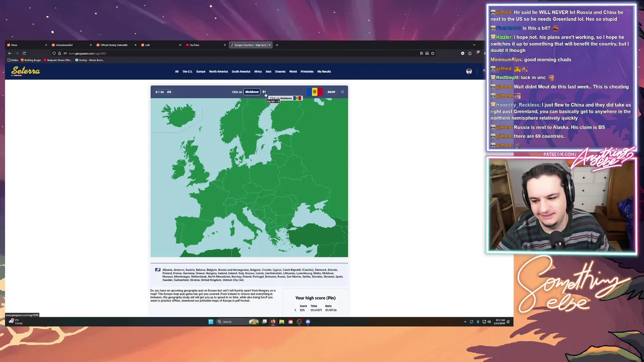Screen dimensions: 644x362
Task: Open Task View on the taskbar
Action: 264,322
